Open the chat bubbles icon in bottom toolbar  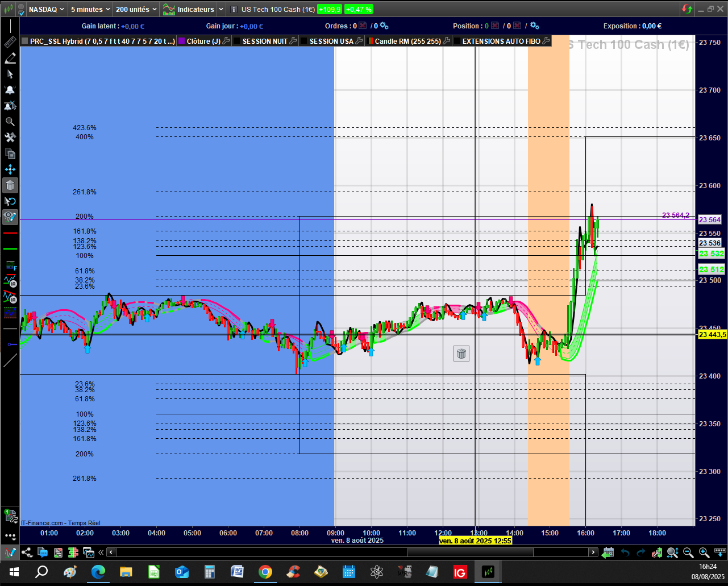pyautogui.click(x=43, y=552)
